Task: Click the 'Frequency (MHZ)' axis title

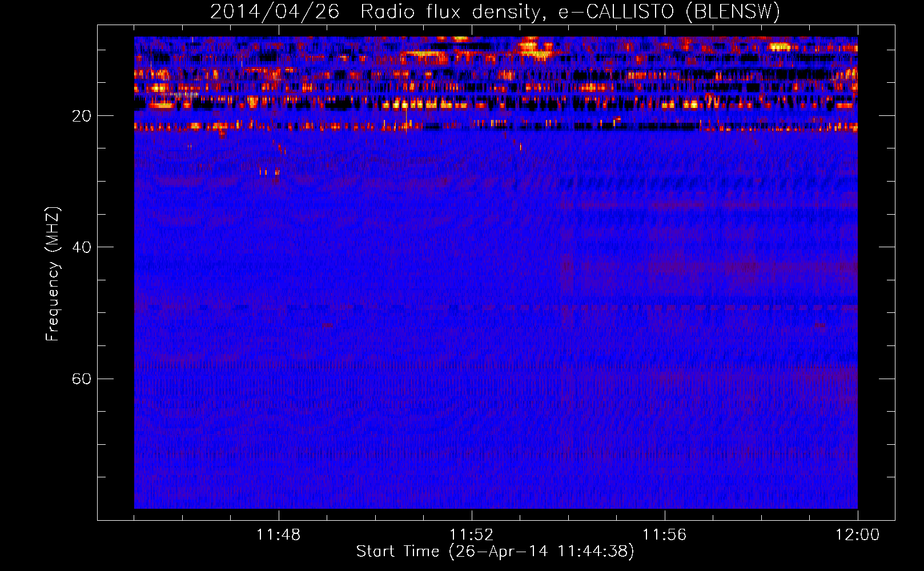Action: coord(53,274)
